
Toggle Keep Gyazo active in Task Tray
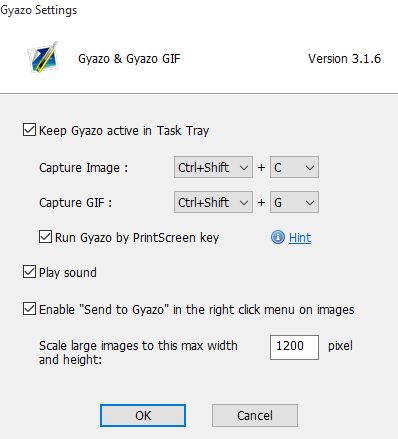point(29,130)
